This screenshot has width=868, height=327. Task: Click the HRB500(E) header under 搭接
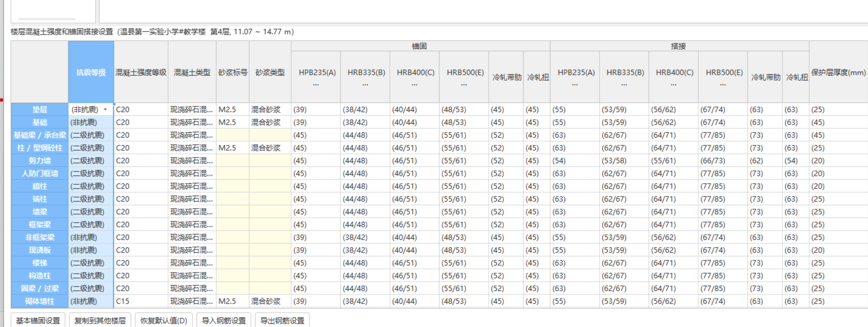(x=723, y=77)
